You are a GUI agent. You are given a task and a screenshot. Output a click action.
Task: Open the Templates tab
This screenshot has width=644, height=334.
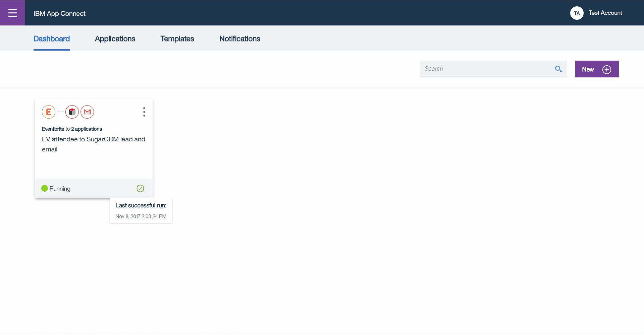177,39
